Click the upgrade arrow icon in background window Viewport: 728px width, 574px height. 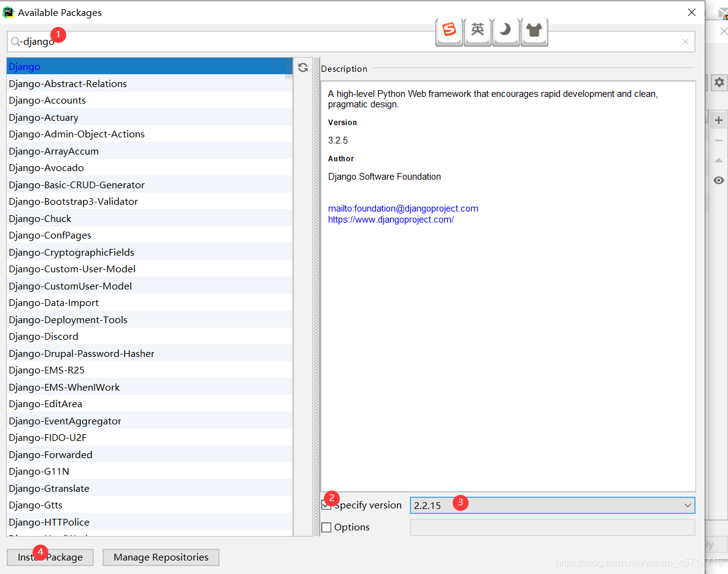click(x=719, y=160)
